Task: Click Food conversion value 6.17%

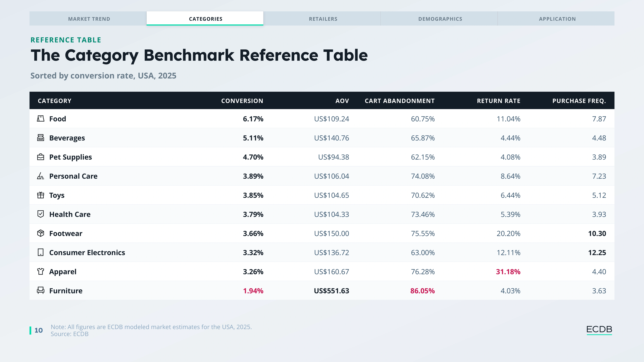Action: coord(253,119)
